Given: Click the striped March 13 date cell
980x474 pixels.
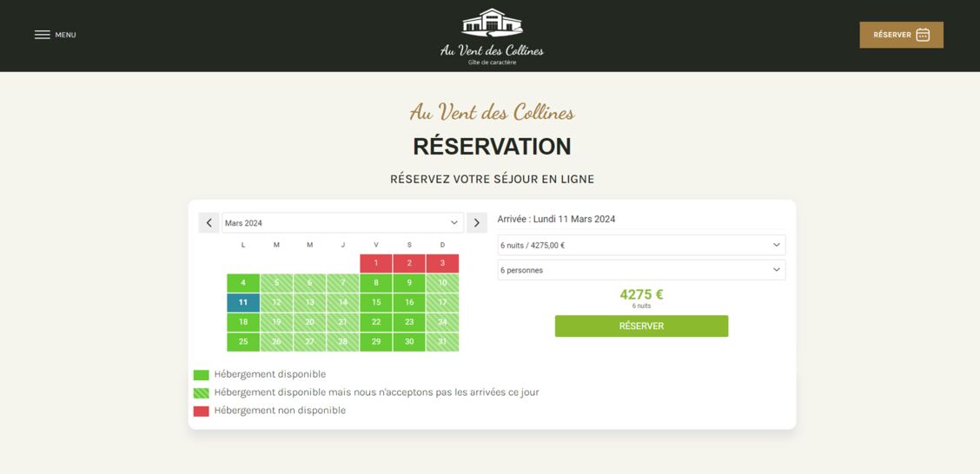Looking at the screenshot, I should click(x=309, y=303).
